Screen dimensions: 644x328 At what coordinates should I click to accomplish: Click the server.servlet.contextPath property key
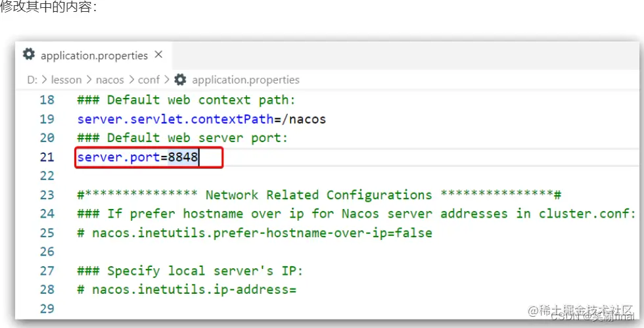click(175, 119)
